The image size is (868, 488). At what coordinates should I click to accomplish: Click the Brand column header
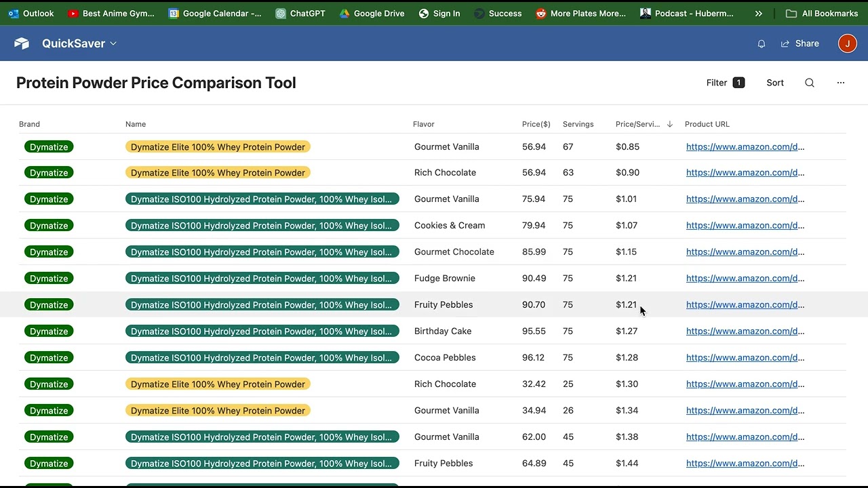(29, 124)
